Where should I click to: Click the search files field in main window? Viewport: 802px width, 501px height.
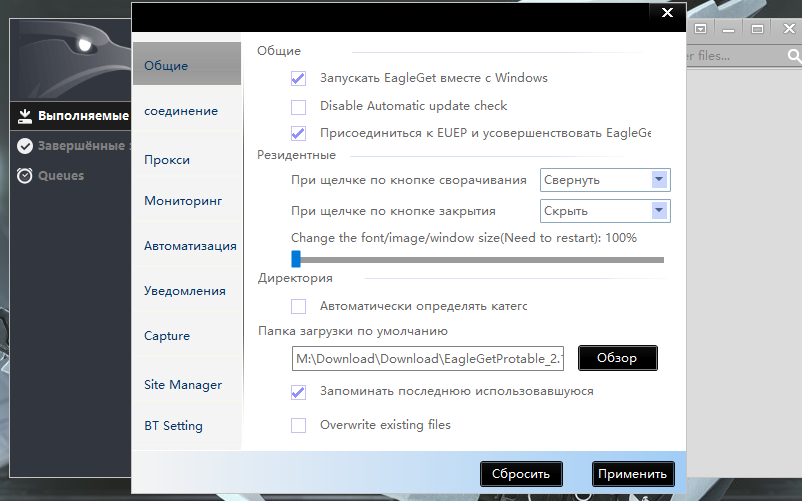[736, 56]
